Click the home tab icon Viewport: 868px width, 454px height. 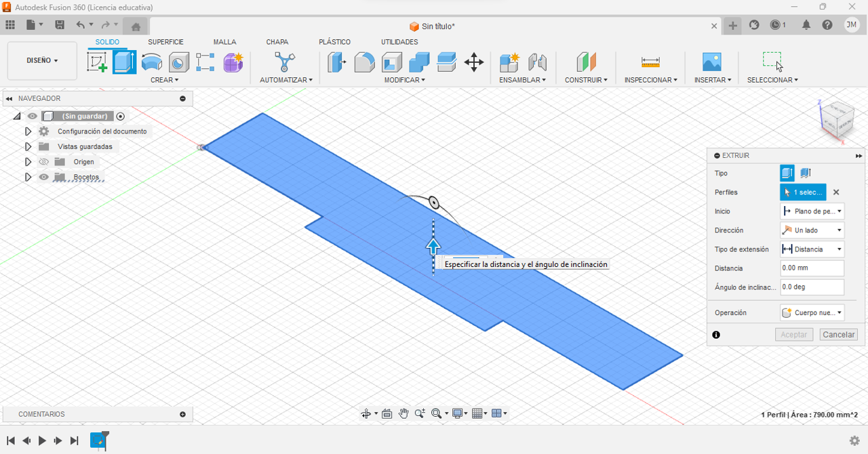coord(136,26)
